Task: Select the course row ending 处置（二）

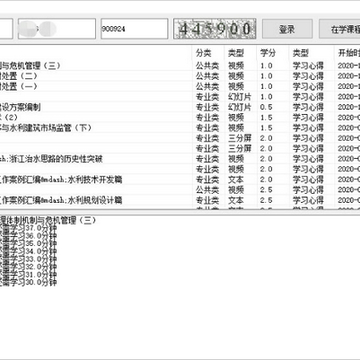Action: pos(180,76)
